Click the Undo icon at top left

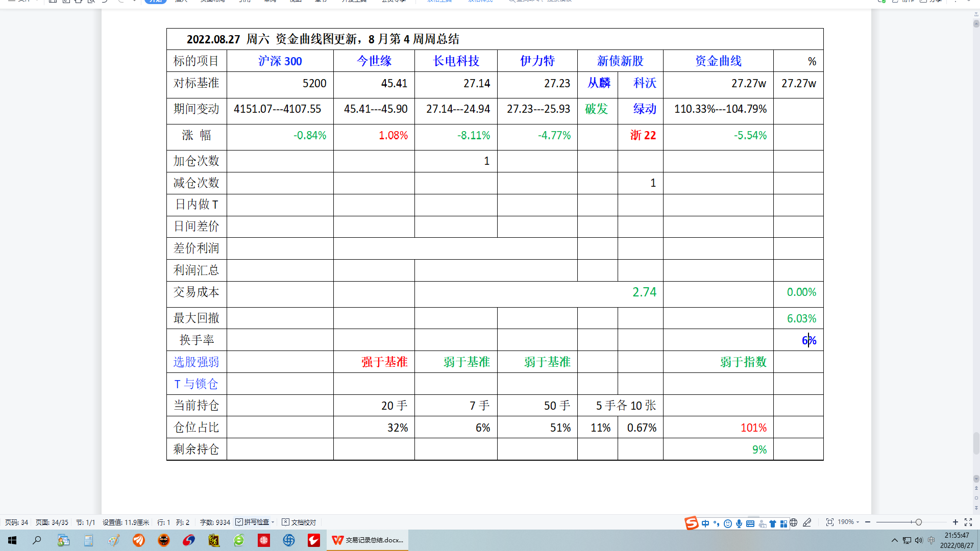[105, 2]
